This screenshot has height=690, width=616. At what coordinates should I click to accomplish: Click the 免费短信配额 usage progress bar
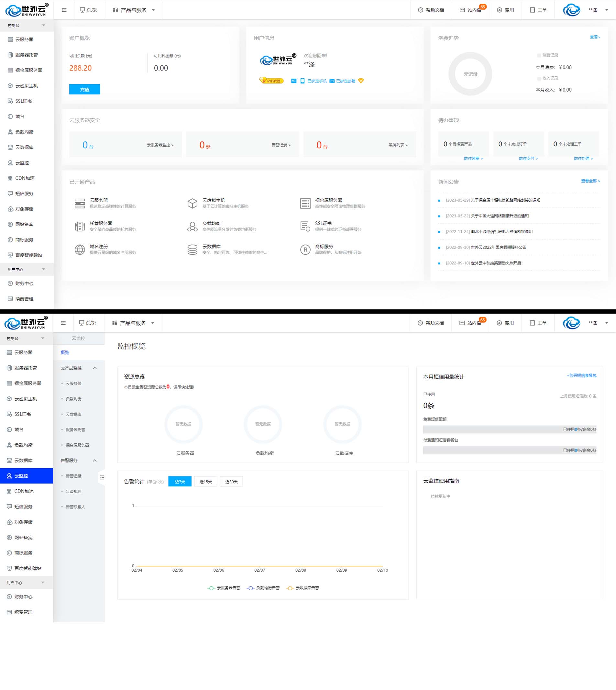point(509,429)
